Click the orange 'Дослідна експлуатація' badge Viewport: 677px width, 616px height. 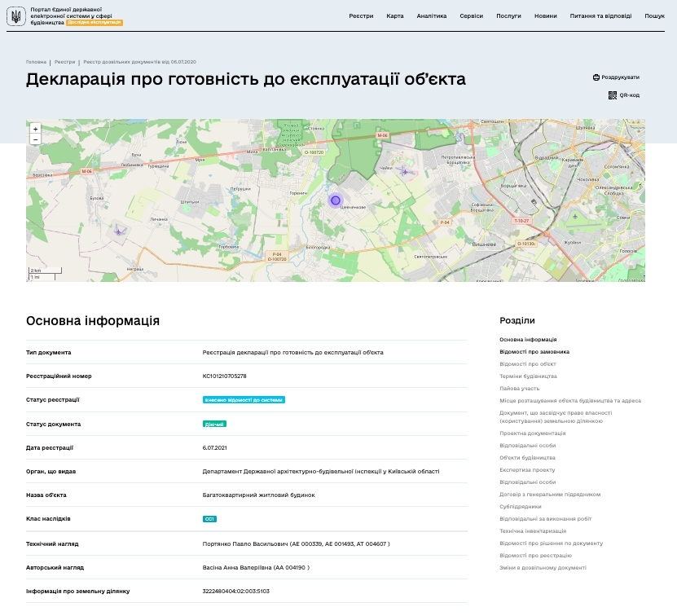95,23
